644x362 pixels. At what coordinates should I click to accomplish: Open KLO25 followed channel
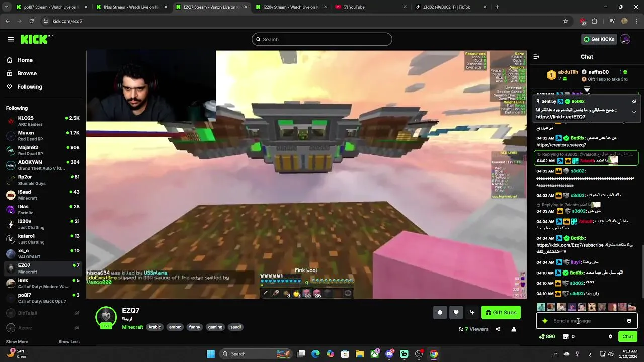tap(43, 121)
